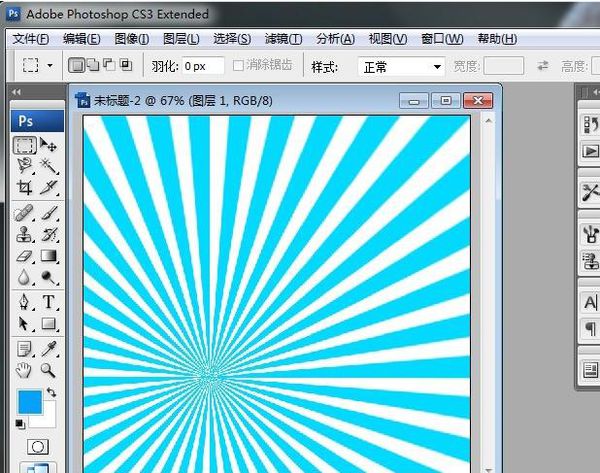This screenshot has width=600, height=473.
Task: Select the Lasso tool
Action: tap(25, 166)
